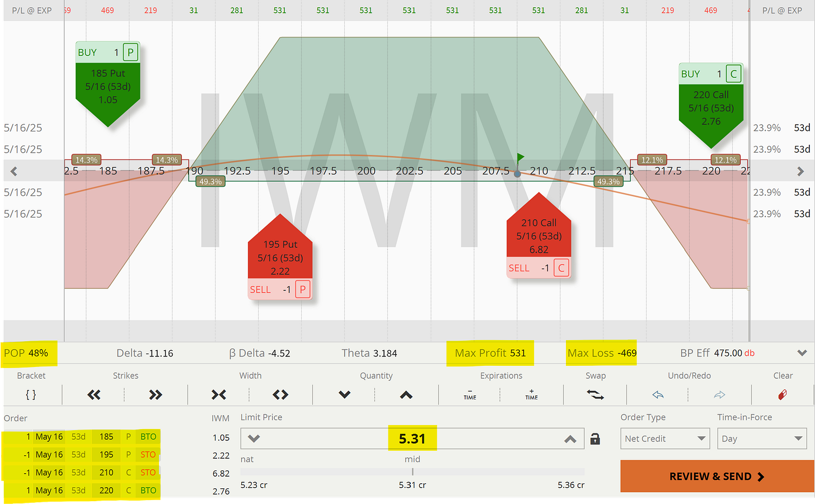Click the limit price mid slider track
Image resolution: width=815 pixels, height=504 pixels.
point(413,472)
